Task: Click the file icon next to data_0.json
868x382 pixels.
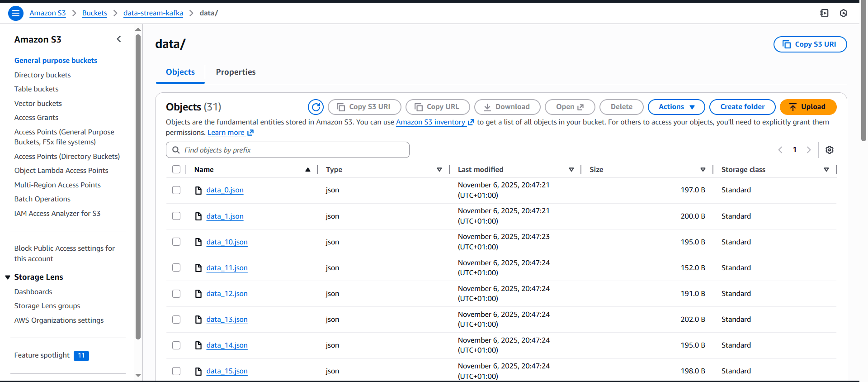Action: pos(198,190)
